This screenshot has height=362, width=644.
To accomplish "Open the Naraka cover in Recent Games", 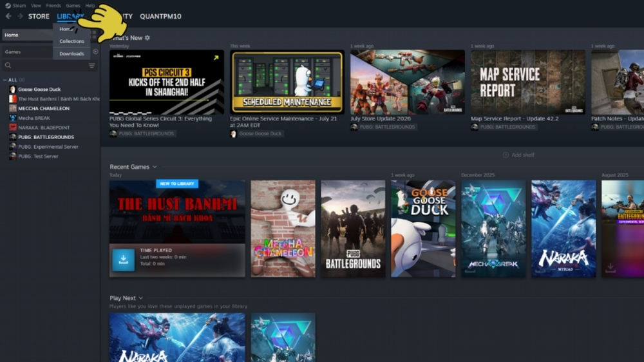I will click(563, 229).
